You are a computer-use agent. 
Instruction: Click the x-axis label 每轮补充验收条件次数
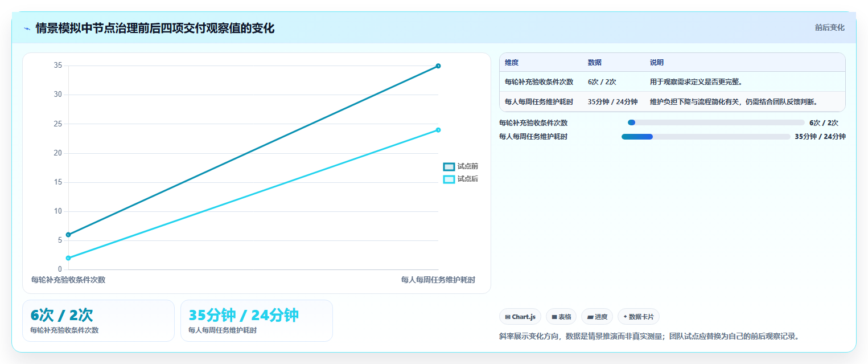(68, 280)
